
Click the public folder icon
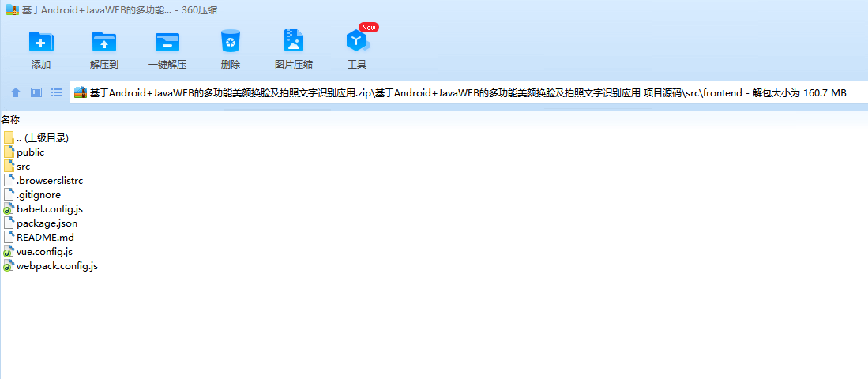pos(9,152)
